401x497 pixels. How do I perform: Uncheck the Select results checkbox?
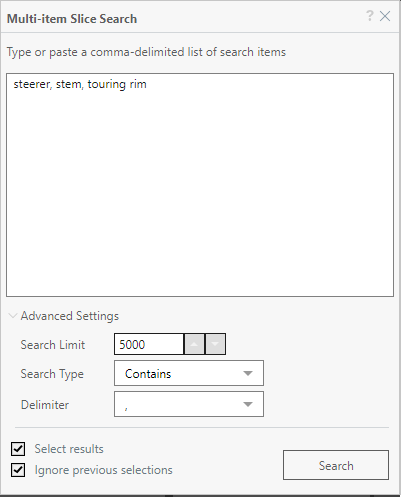[18, 449]
